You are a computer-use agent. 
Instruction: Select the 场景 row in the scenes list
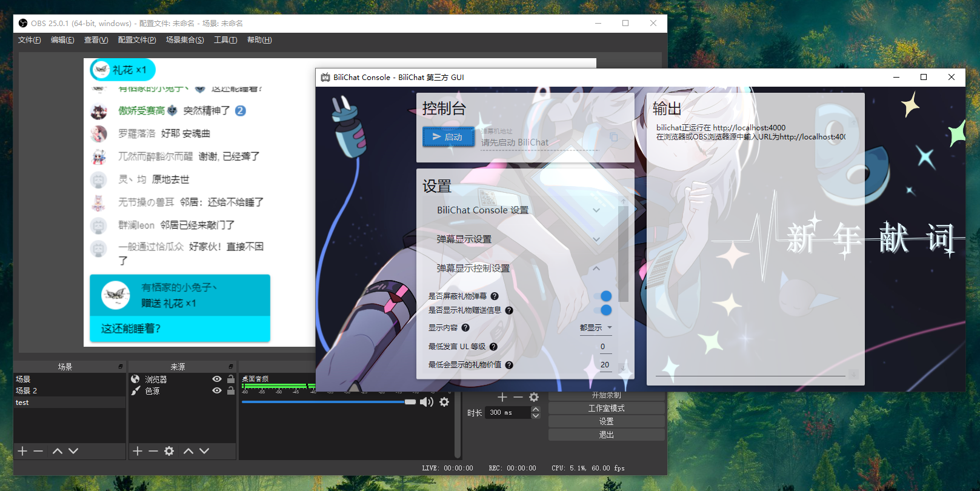click(69, 379)
